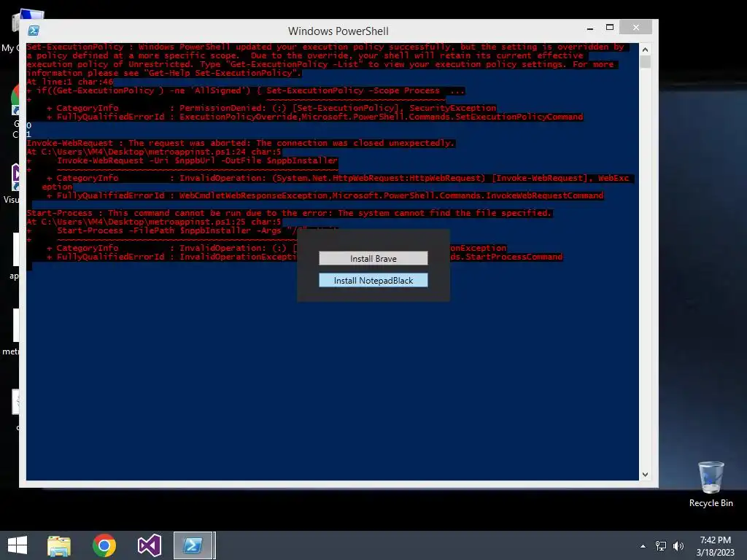
Task: Select the PowerShell vertical scrollbar thumb
Action: click(645, 62)
